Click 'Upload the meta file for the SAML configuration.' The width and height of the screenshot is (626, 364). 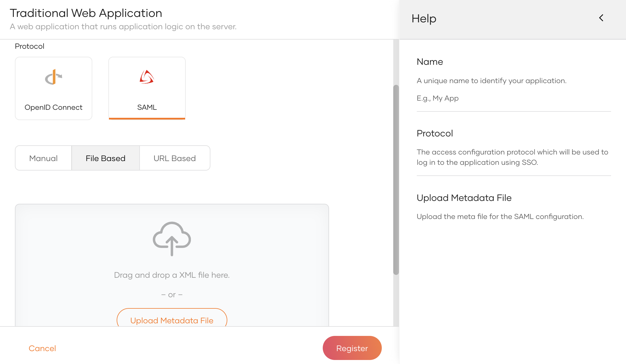(x=500, y=216)
